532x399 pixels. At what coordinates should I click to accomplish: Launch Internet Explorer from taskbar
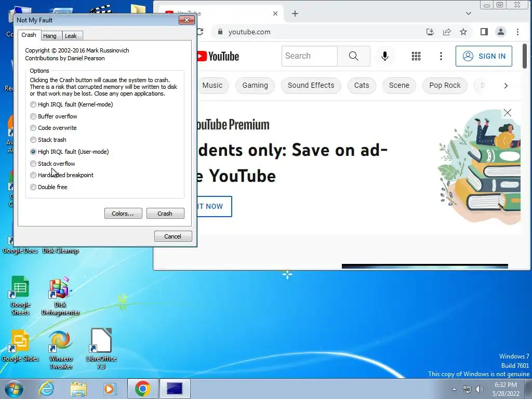46,389
